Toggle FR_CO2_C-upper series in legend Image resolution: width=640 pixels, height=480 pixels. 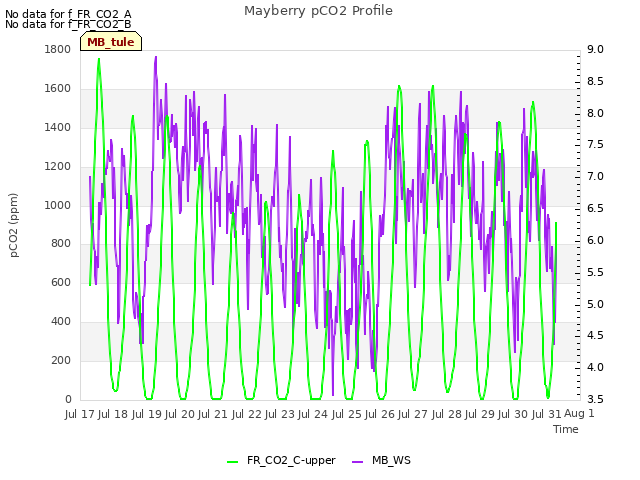click(x=291, y=460)
